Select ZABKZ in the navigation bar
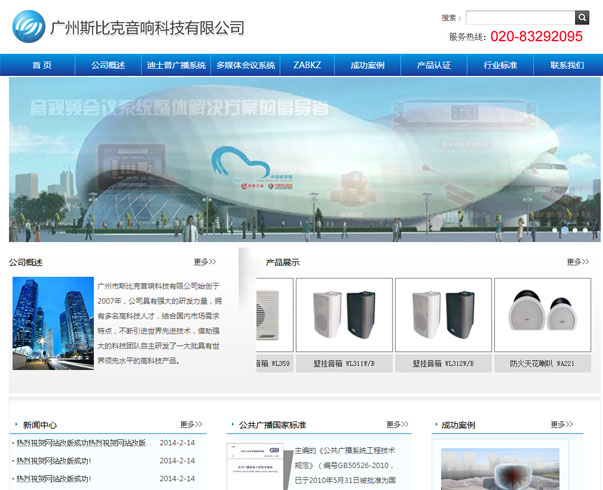This screenshot has height=490, width=603. coord(308,65)
